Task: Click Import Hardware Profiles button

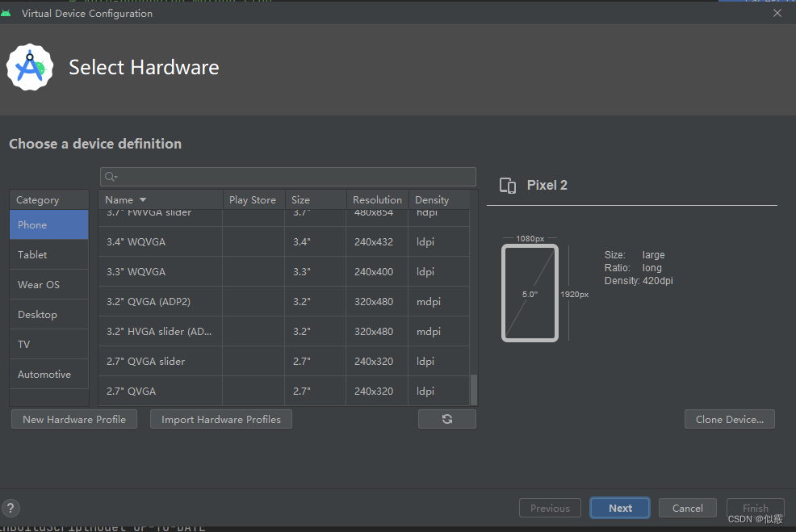Action: pos(221,419)
